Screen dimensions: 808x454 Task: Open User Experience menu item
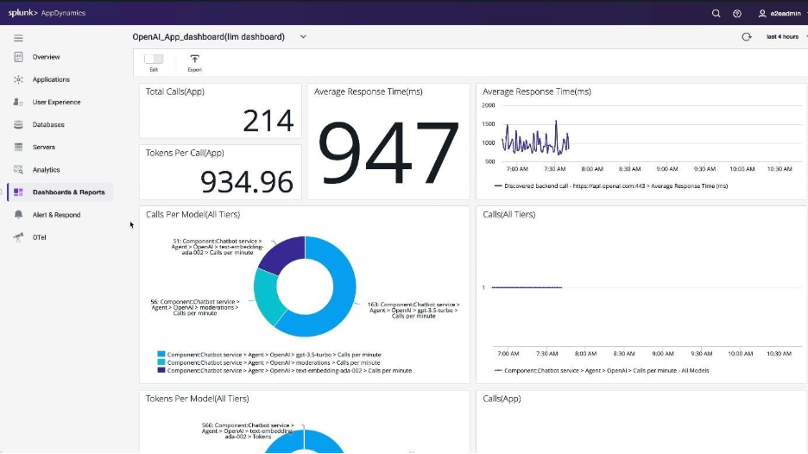57,102
